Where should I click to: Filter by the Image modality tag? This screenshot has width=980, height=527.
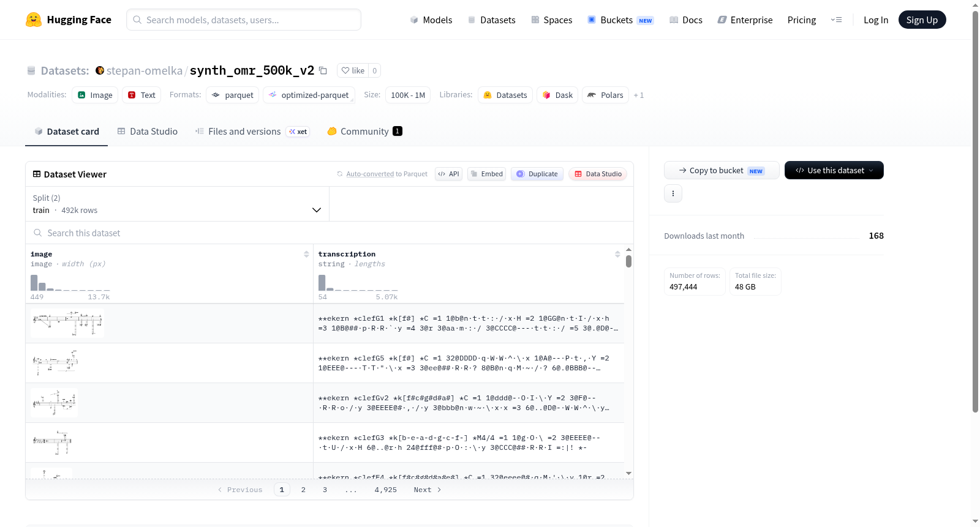pos(95,95)
